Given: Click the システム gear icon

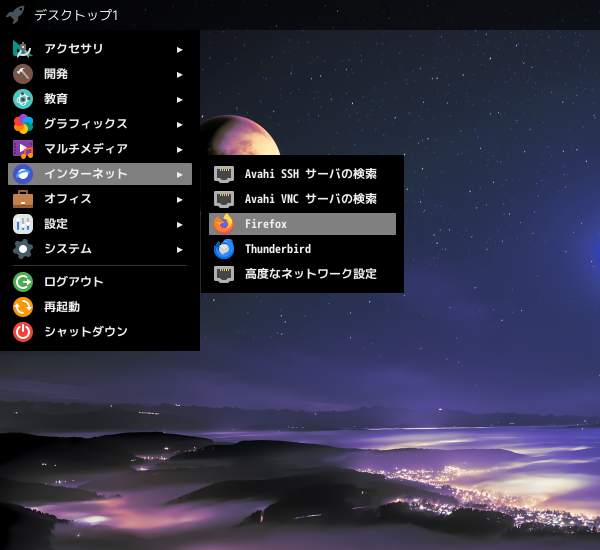Looking at the screenshot, I should [x=23, y=249].
